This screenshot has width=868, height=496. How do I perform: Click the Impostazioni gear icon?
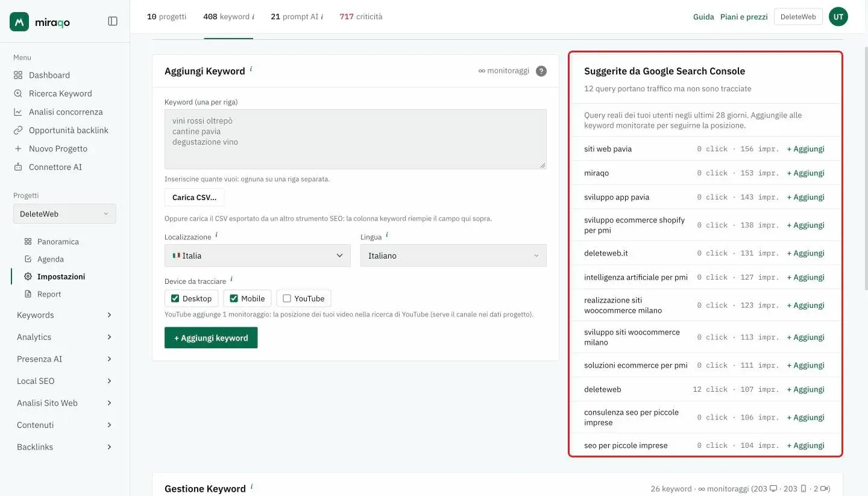[28, 277]
